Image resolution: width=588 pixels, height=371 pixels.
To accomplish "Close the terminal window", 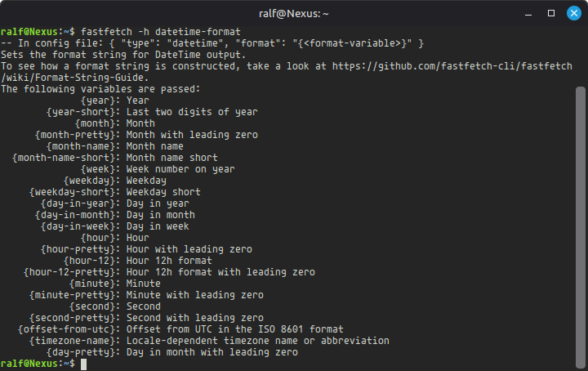I will click(x=574, y=14).
